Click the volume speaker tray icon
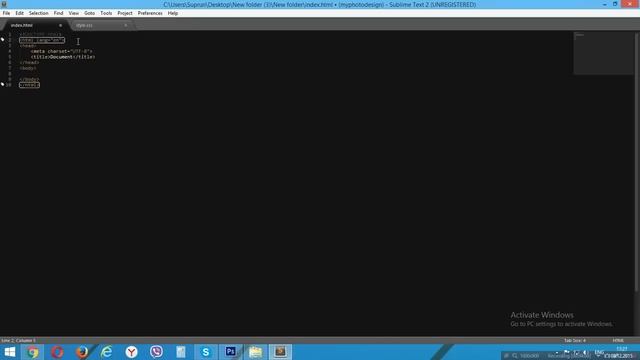Image resolution: width=640 pixels, height=360 pixels. pos(586,352)
